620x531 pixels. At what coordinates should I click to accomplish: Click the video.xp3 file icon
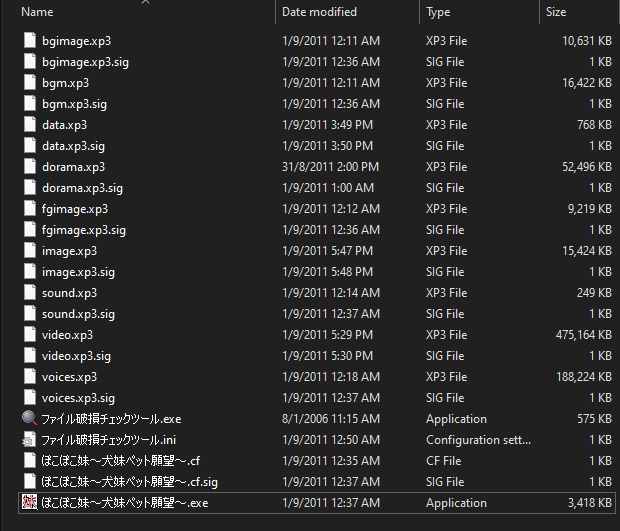29,335
